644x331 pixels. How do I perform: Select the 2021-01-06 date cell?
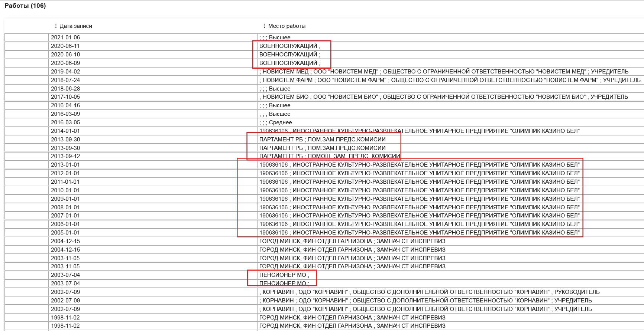[65, 37]
